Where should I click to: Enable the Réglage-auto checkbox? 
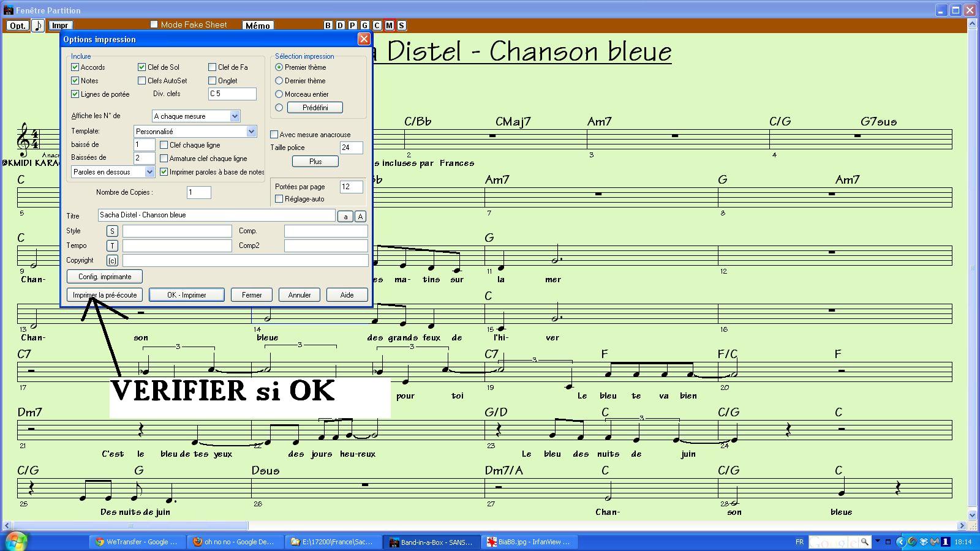[279, 199]
